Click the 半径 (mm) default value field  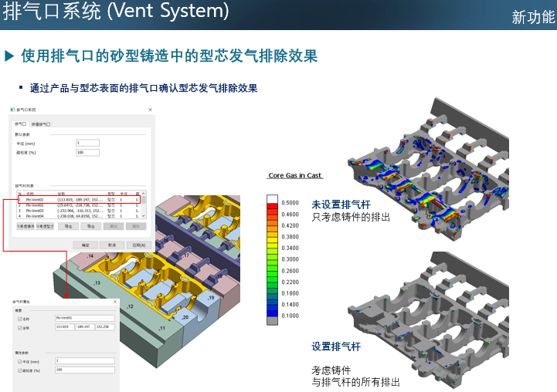pos(87,143)
